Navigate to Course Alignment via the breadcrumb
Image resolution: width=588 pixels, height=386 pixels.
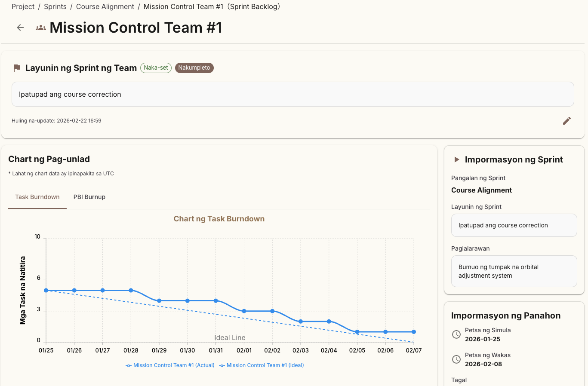(105, 6)
